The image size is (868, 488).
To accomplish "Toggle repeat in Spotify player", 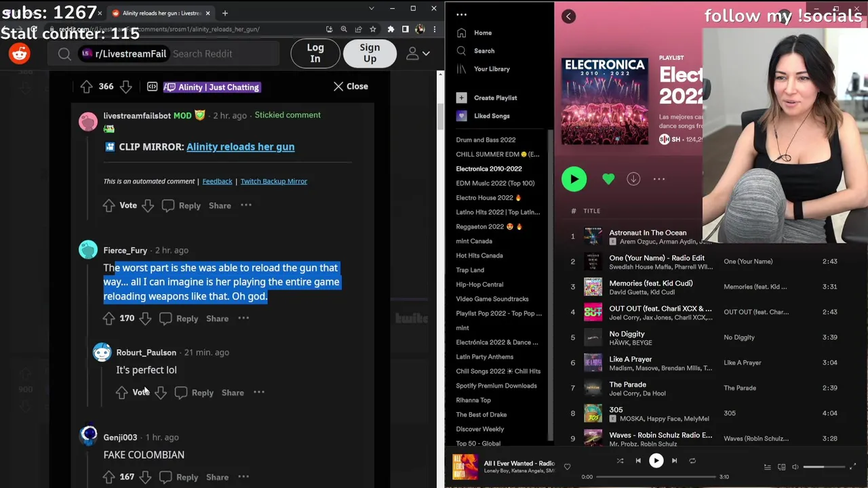I will (692, 461).
